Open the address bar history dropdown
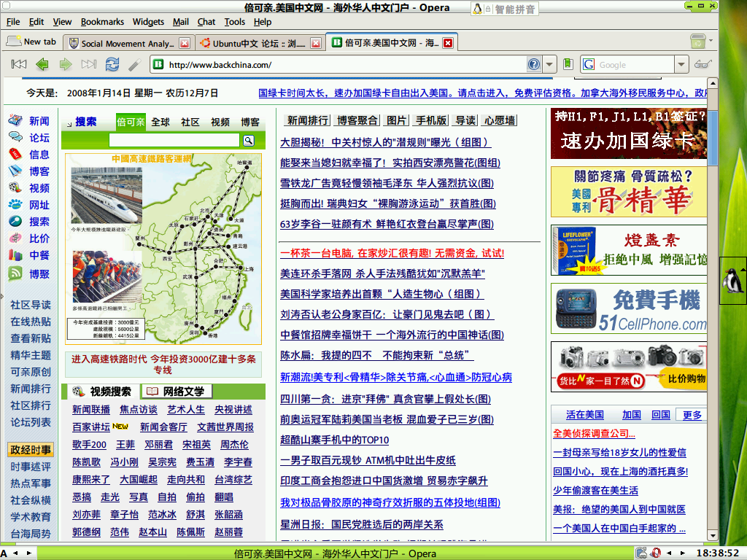This screenshot has height=560, width=747. [549, 64]
